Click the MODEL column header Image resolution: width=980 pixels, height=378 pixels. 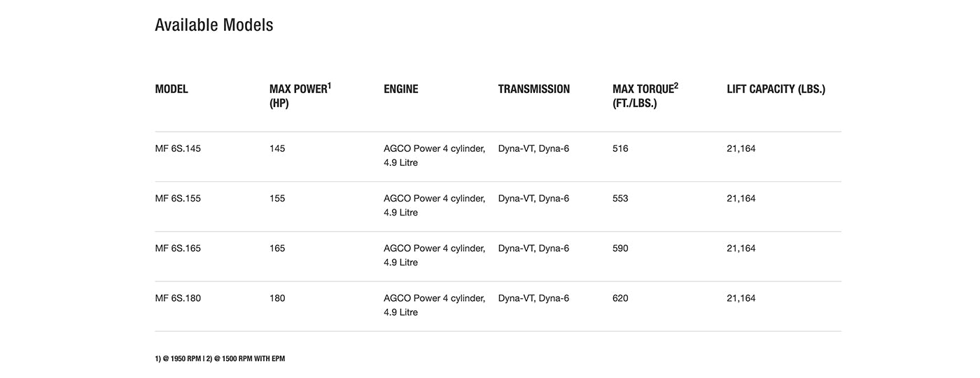pyautogui.click(x=171, y=89)
